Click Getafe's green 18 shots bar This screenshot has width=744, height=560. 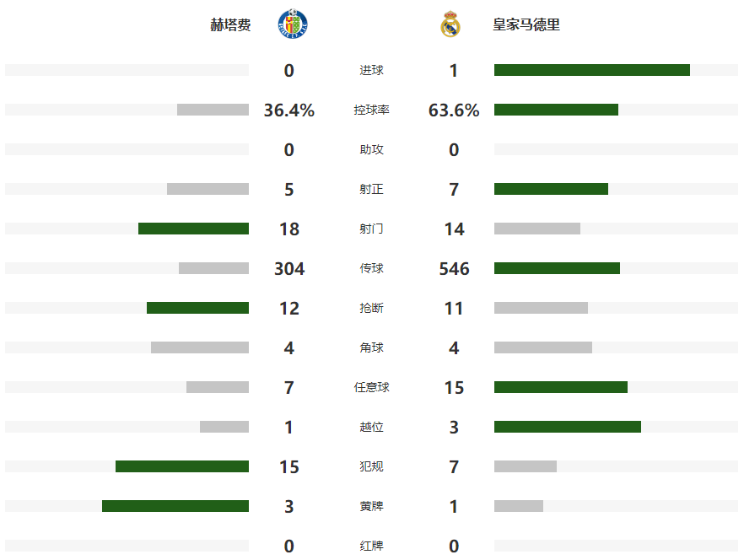193,229
